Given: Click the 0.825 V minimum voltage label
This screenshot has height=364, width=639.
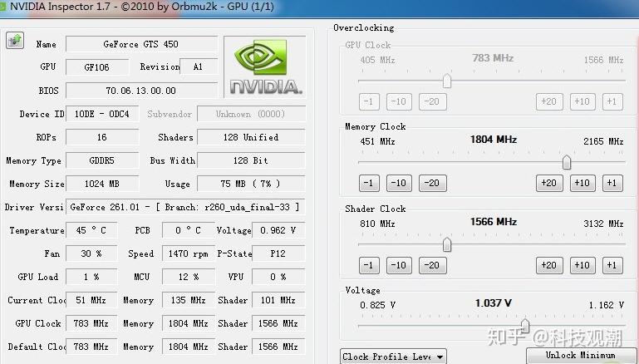Looking at the screenshot, I should 378,305.
